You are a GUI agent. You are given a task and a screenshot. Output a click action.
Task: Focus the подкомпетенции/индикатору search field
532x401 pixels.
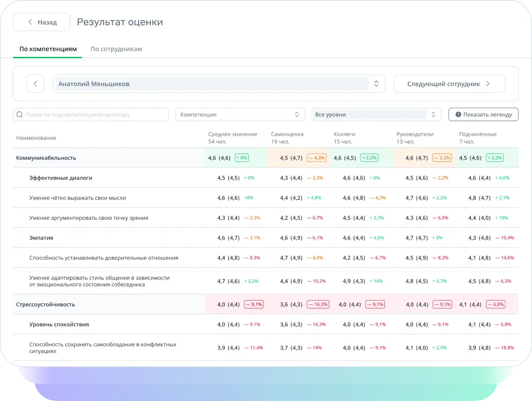click(91, 114)
